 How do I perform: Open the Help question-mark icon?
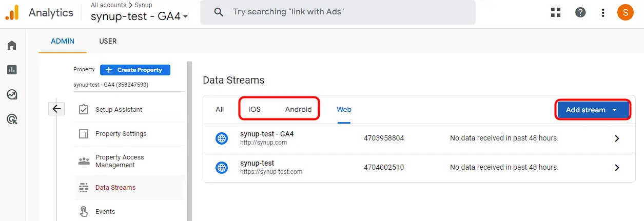pos(580,12)
